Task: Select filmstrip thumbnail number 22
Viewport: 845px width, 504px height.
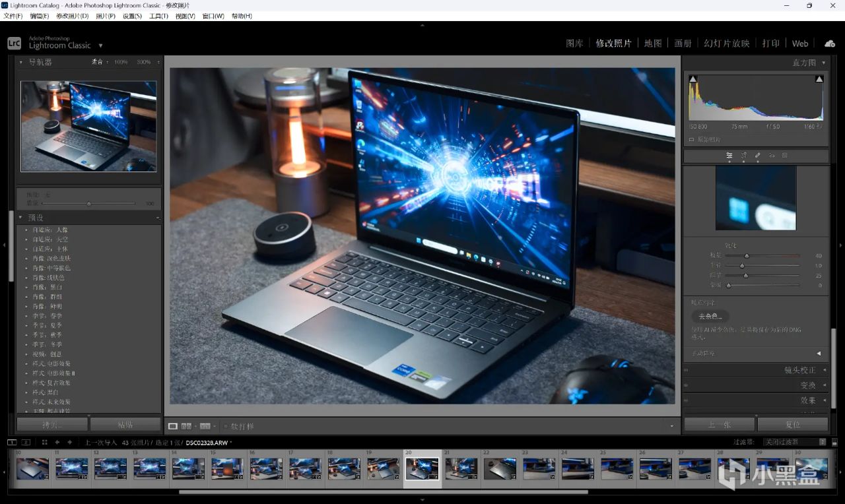Action: [x=500, y=468]
